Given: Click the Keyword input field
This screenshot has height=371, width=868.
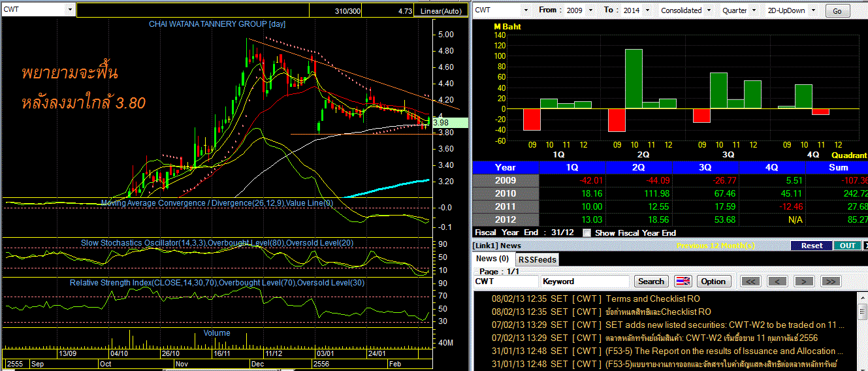Looking at the screenshot, I should pos(586,281).
